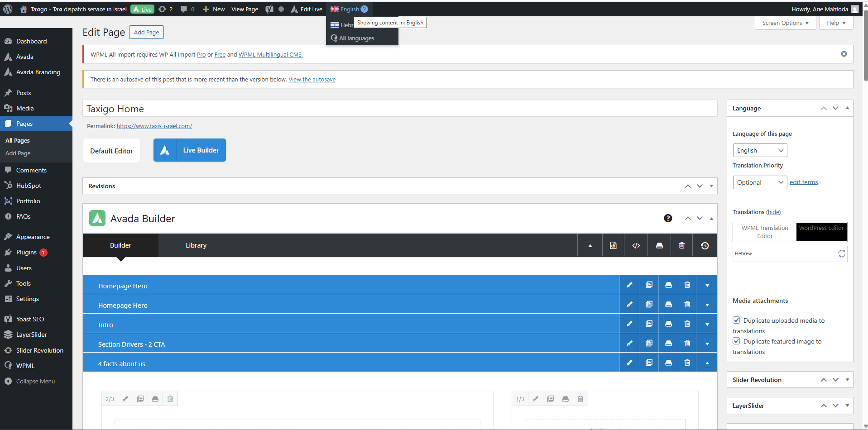Open Avada Builder custom CSS code icon
Image resolution: width=868 pixels, height=430 pixels.
coord(636,245)
